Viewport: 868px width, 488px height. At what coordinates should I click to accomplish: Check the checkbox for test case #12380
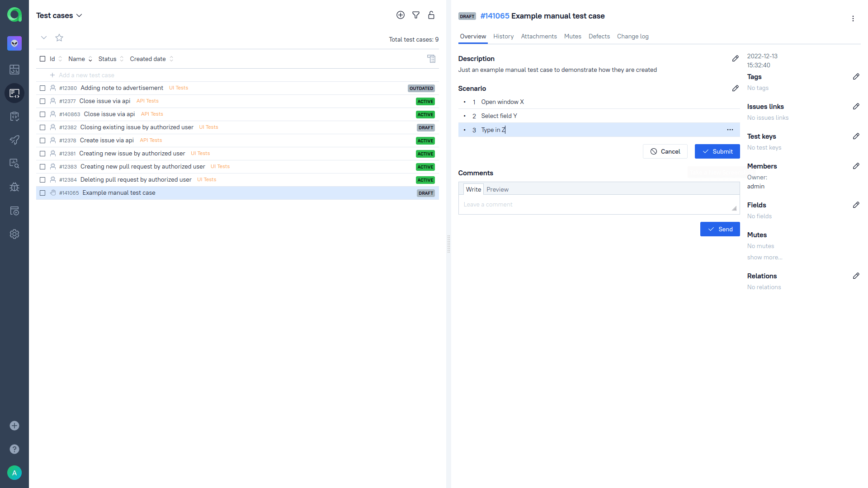coord(42,88)
